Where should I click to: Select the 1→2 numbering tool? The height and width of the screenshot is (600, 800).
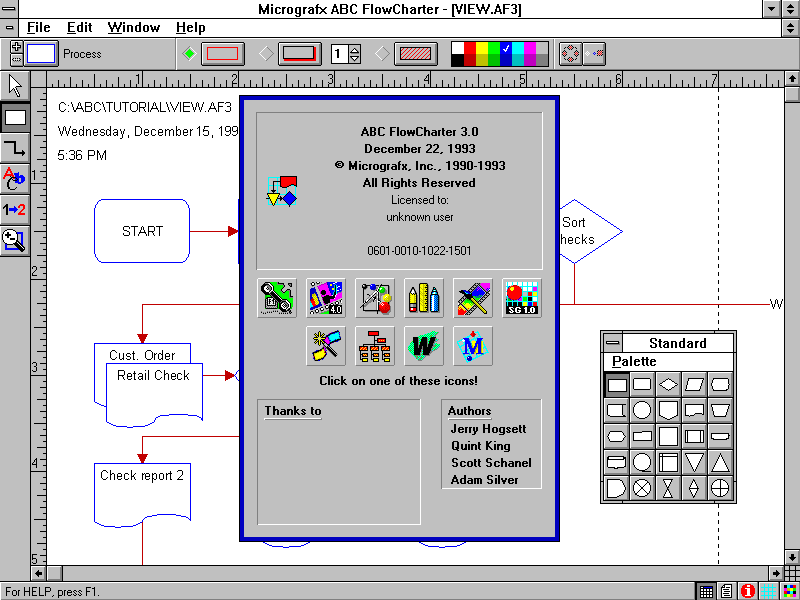tap(15, 210)
